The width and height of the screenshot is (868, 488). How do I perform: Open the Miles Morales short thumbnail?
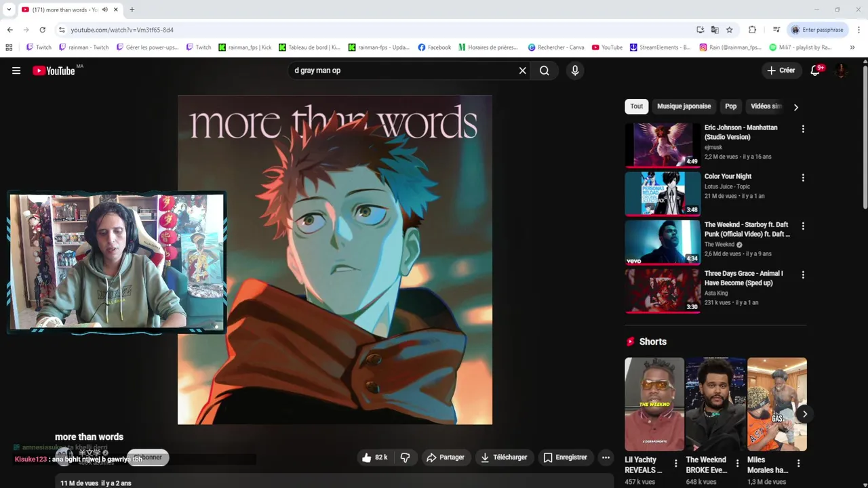click(777, 404)
